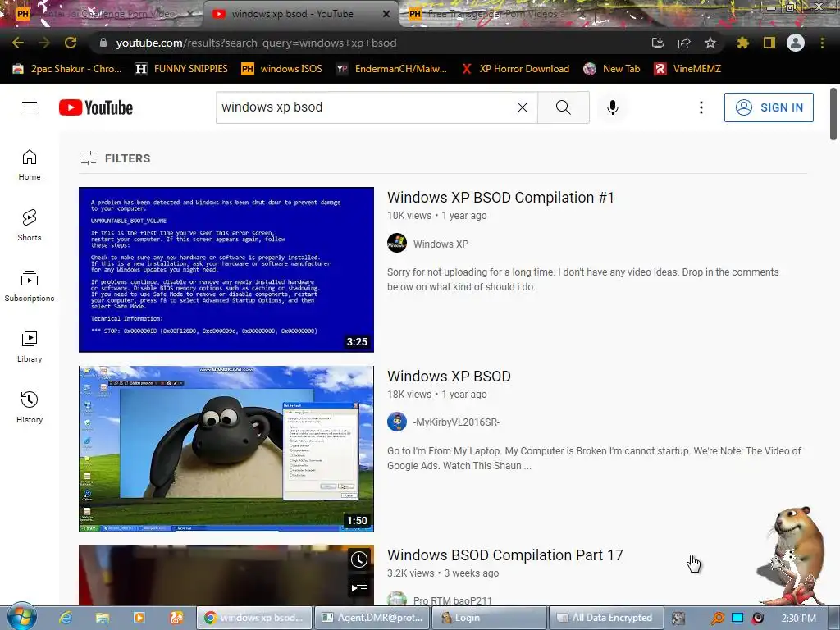Click the Shaun the Sheep video thumbnail
Viewport: 840px width, 630px height.
[x=226, y=449]
